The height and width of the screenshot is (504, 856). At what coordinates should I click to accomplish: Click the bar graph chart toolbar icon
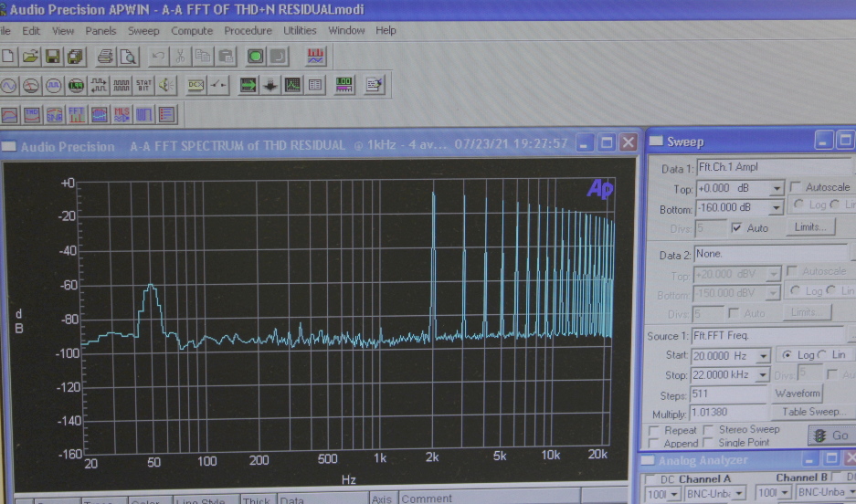click(316, 57)
